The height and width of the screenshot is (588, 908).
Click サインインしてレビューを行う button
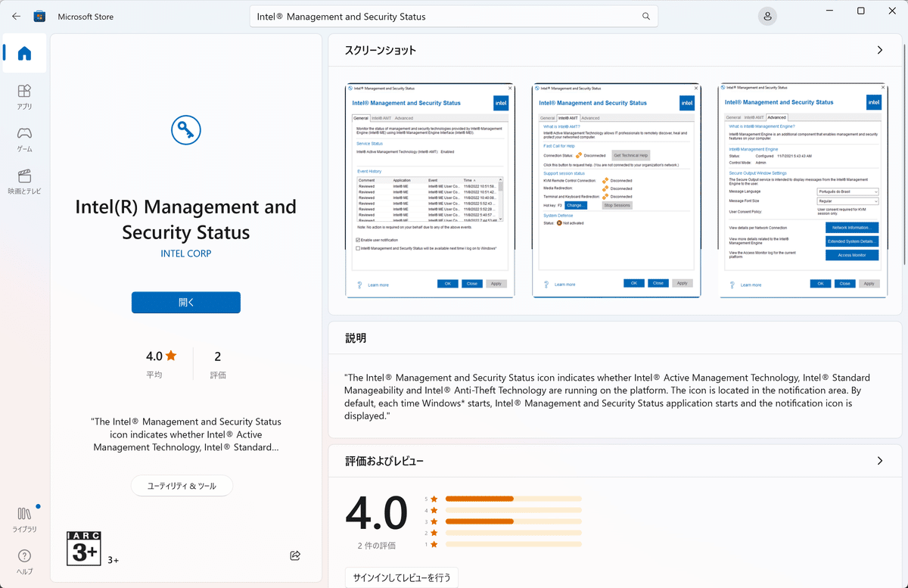402,578
